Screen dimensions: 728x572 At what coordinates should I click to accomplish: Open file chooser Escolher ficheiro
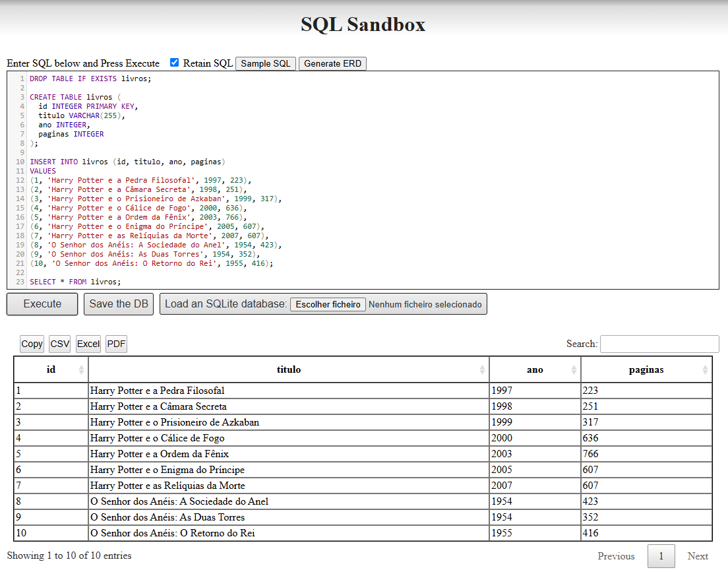328,304
